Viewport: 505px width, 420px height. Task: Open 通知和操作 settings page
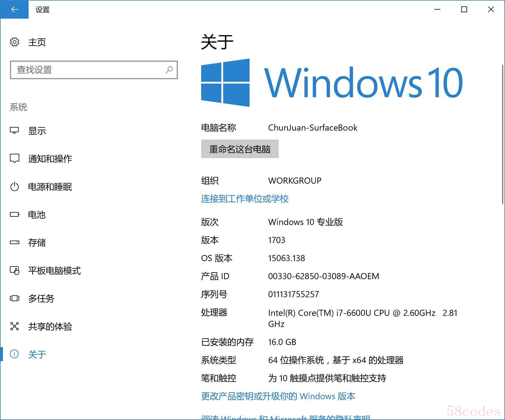50,159
